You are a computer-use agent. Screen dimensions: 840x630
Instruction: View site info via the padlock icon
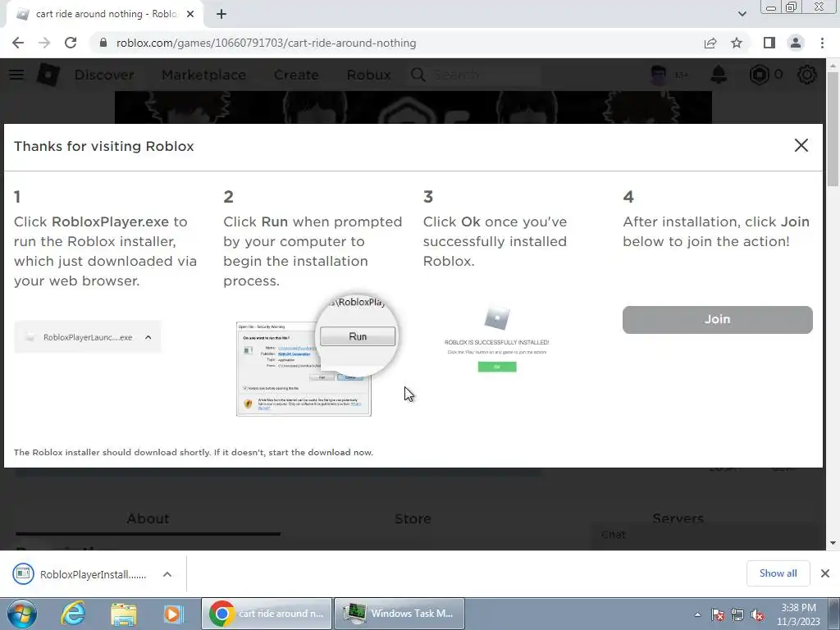tap(103, 43)
